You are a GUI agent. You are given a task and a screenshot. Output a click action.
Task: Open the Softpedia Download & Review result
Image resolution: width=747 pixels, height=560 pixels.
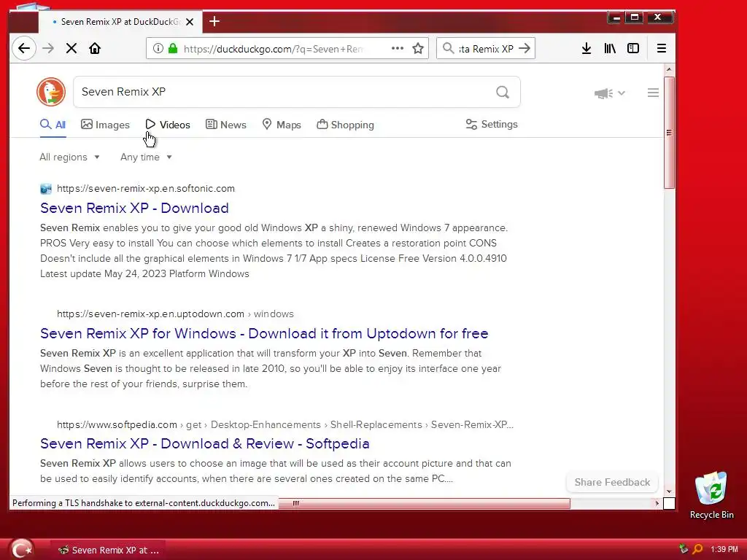(204, 443)
